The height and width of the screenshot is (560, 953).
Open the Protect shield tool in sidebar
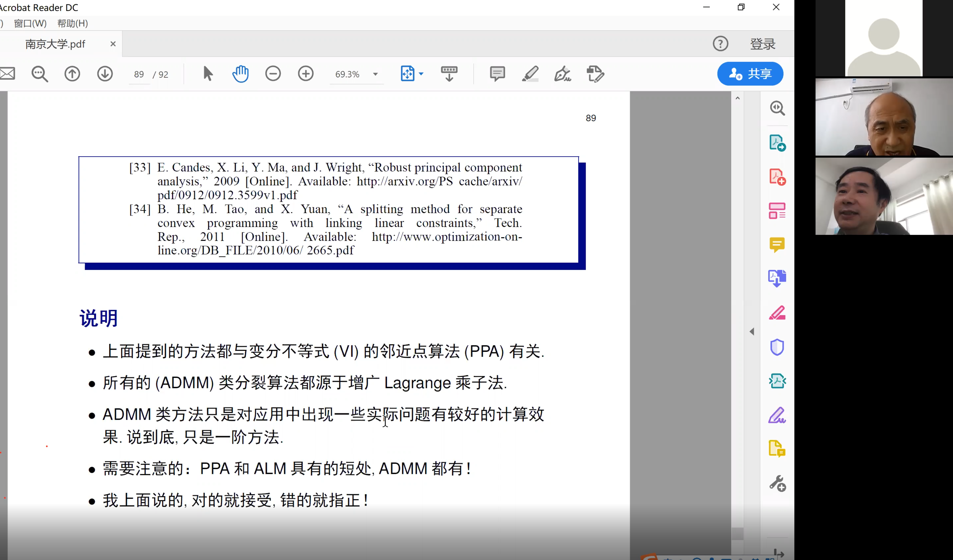777,347
